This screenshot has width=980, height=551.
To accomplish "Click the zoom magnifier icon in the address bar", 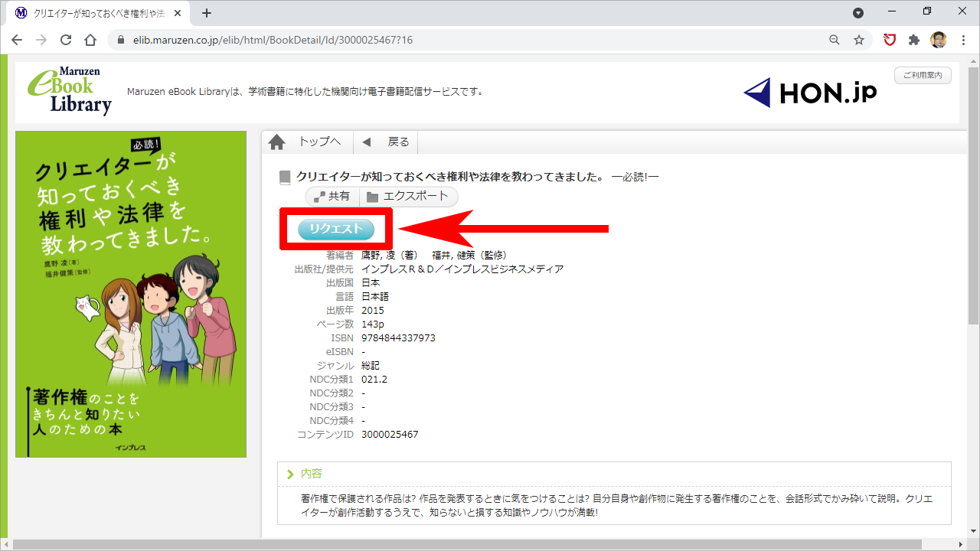I will [835, 40].
